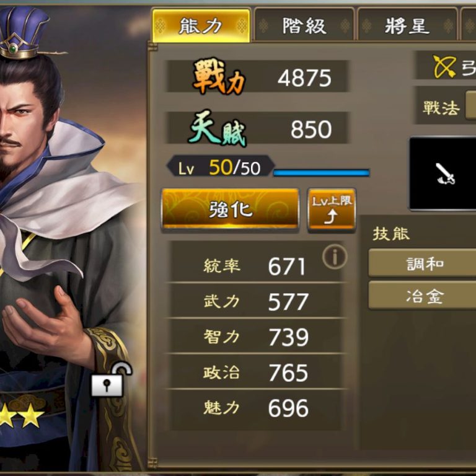The width and height of the screenshot is (476, 476).
Task: Toggle the padlock lock icon on the portrait
Action: pyautogui.click(x=112, y=379)
